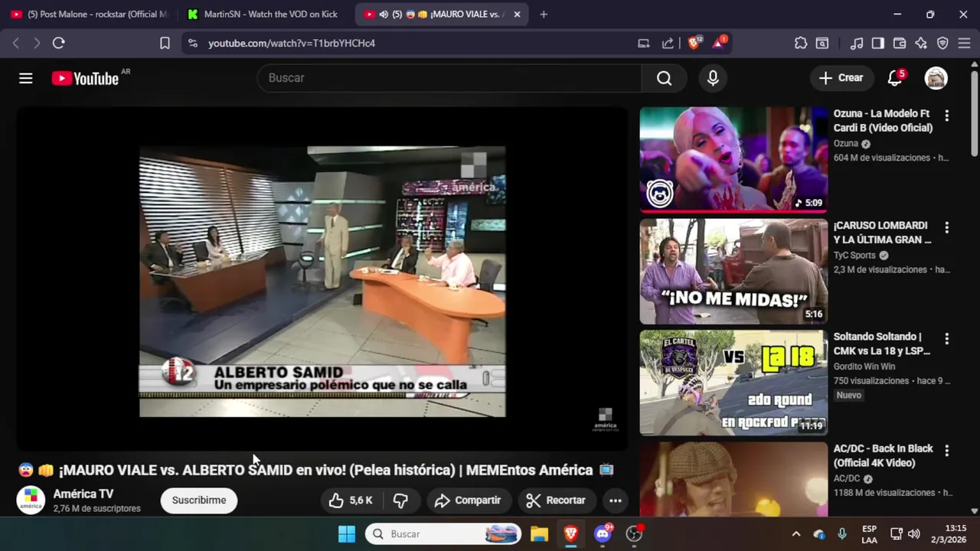Focus the YouTube Buscar search field
980x551 pixels.
[449, 78]
